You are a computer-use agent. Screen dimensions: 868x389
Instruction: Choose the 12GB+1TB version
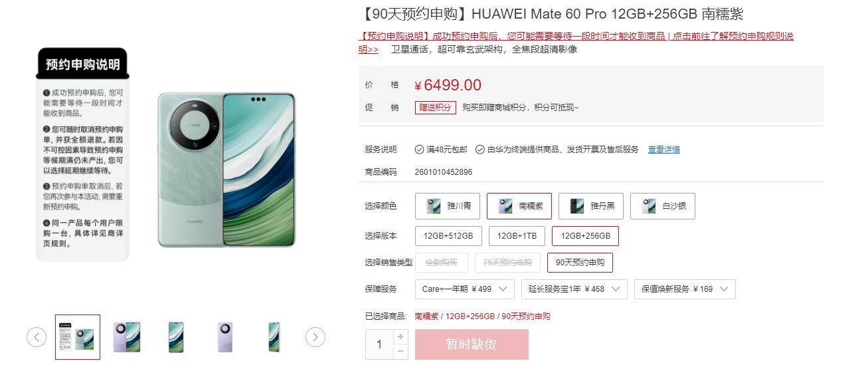click(517, 236)
